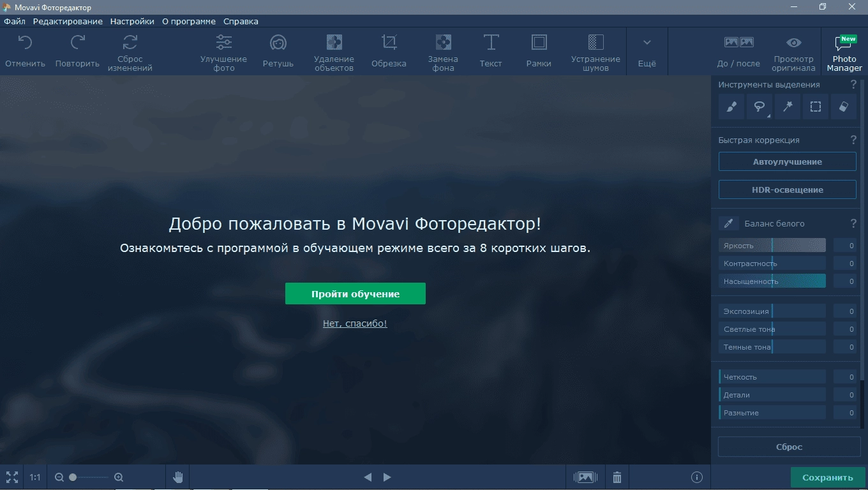Expand the Ещё more tools dropdown
The height and width of the screenshot is (490, 868).
(x=647, y=51)
